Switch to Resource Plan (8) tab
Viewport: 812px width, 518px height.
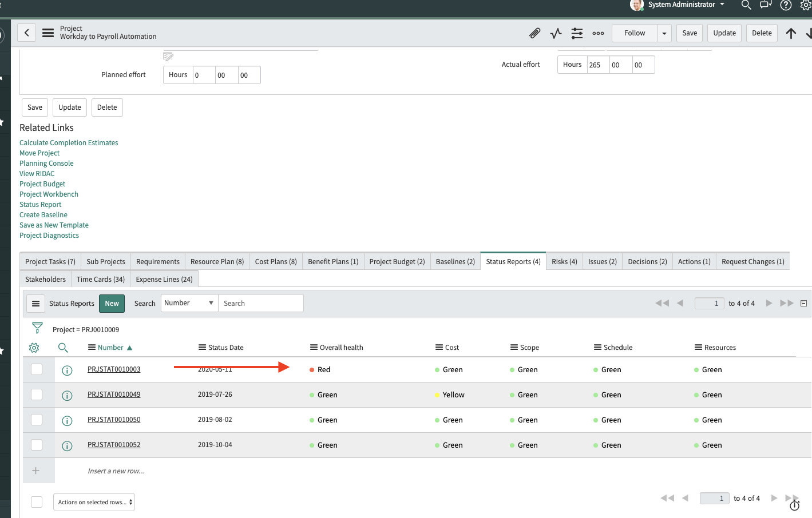click(217, 262)
